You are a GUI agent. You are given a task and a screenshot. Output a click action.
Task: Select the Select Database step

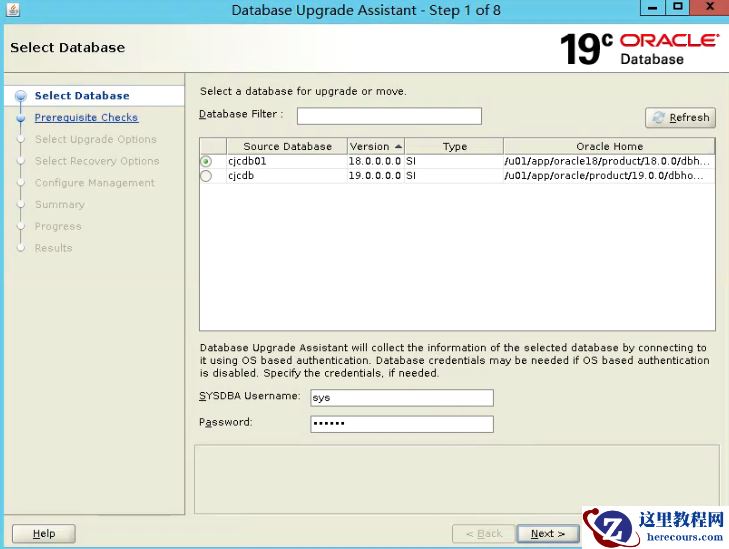click(82, 96)
